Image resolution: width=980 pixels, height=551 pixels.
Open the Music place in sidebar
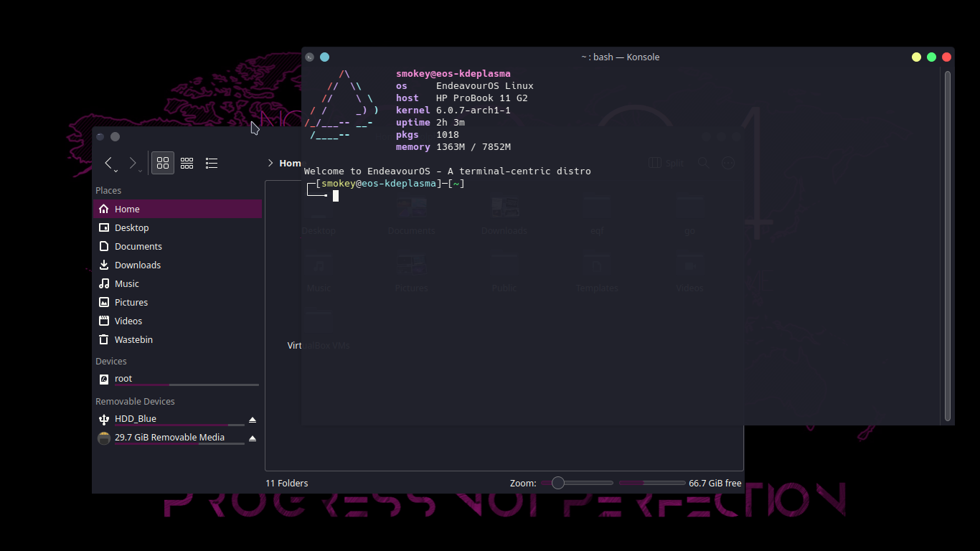126,284
